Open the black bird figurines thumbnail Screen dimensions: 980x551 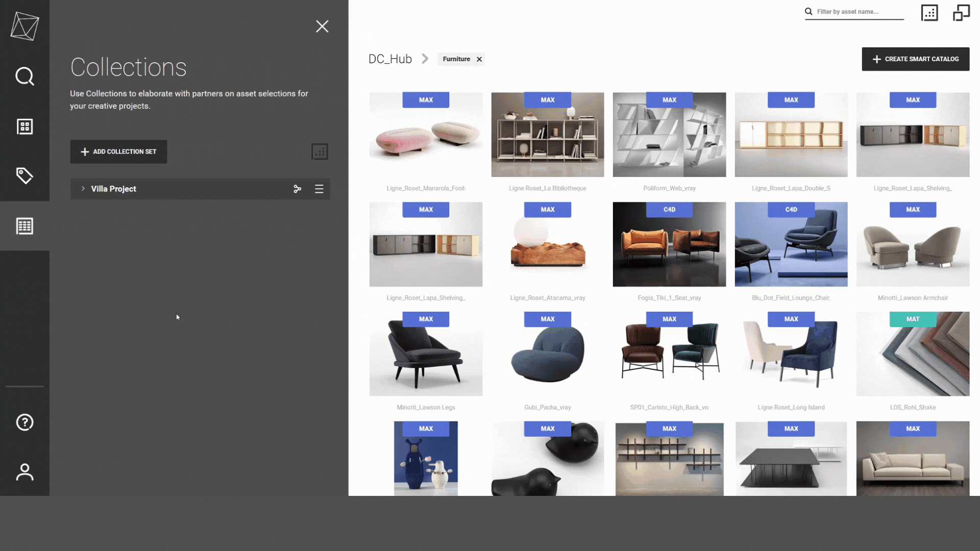pos(548,459)
